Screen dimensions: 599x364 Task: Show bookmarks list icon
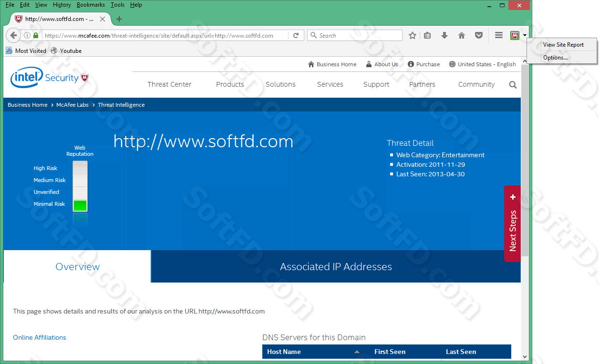[427, 35]
